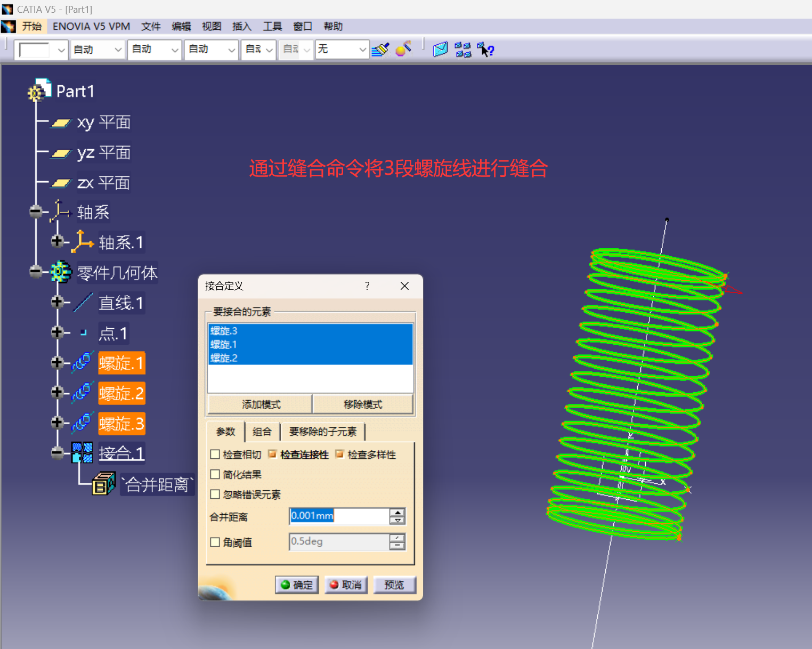Viewport: 812px width, 649px height.
Task: Click the 零件几何体 gear icon
Action: (x=61, y=272)
